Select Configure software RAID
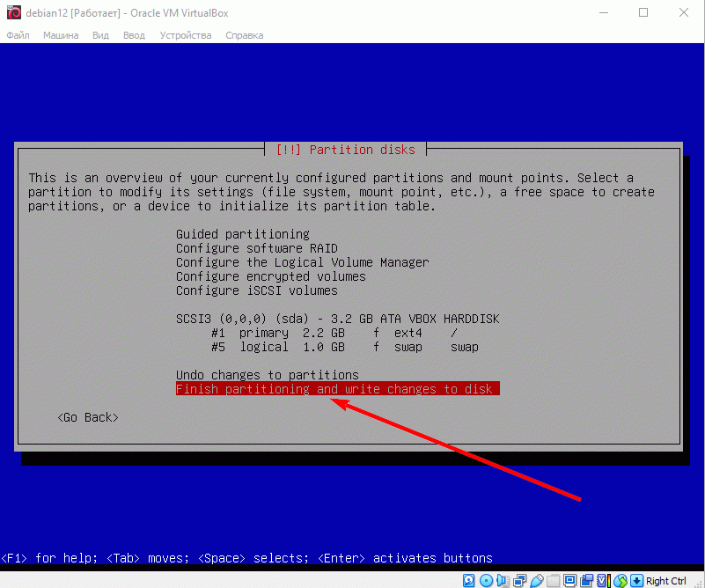The height and width of the screenshot is (588, 705). pos(257,248)
